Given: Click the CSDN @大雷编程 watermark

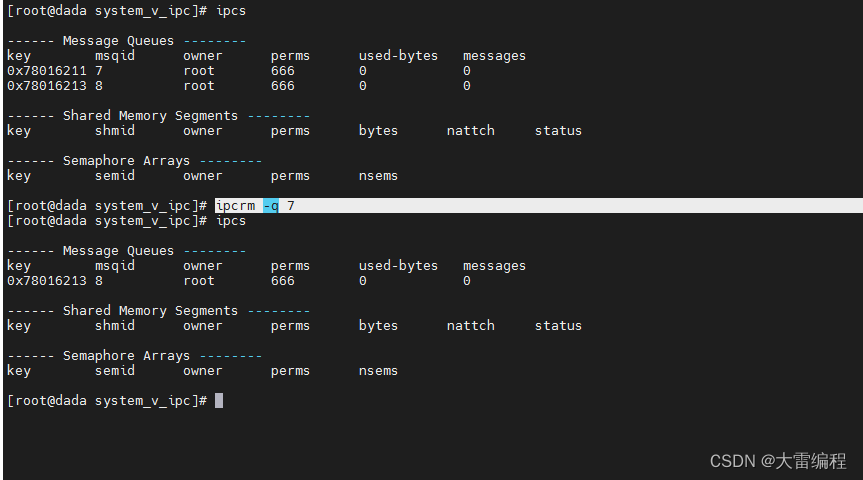Looking at the screenshot, I should [x=778, y=461].
